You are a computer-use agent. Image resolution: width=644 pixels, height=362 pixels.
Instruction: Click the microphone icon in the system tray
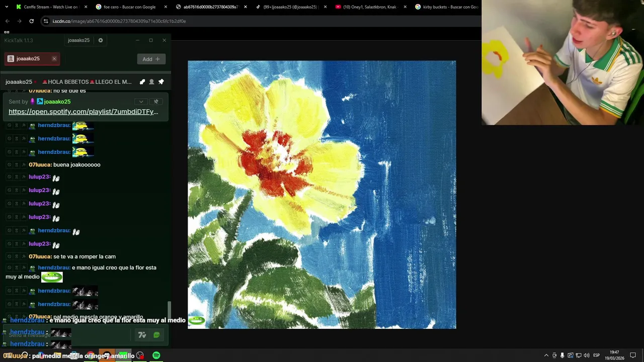(562, 355)
